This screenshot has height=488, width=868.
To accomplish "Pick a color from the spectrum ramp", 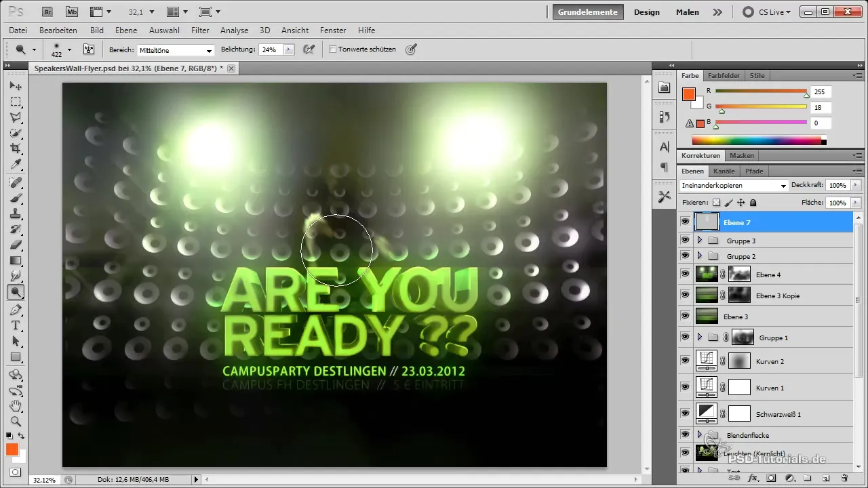I will [x=757, y=141].
